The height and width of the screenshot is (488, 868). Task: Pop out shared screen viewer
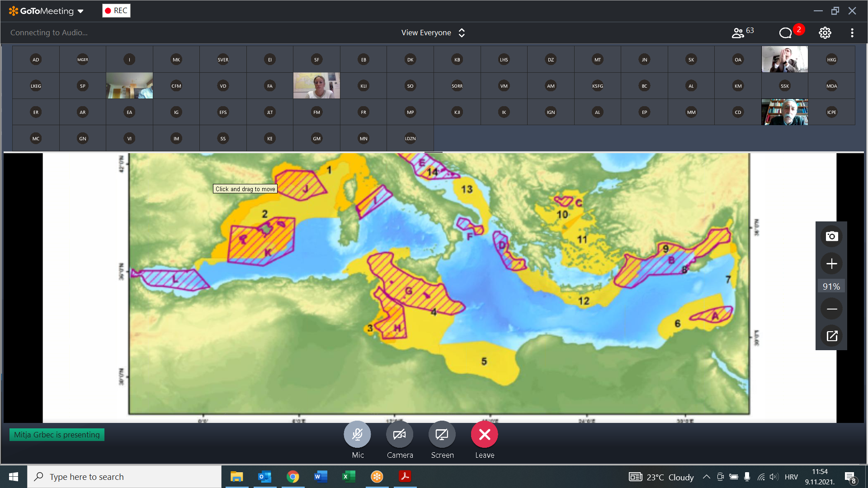click(x=831, y=336)
